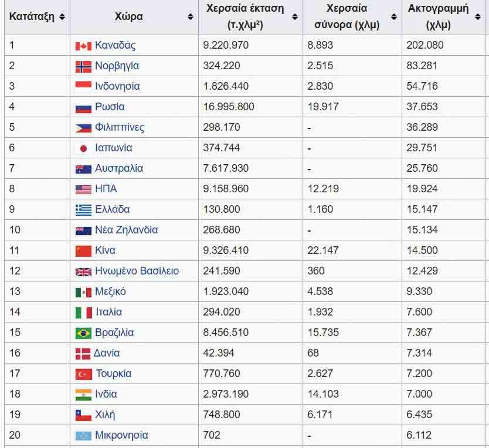This screenshot has width=489, height=448.
Task: Click the Norway flag icon
Action: point(83,66)
